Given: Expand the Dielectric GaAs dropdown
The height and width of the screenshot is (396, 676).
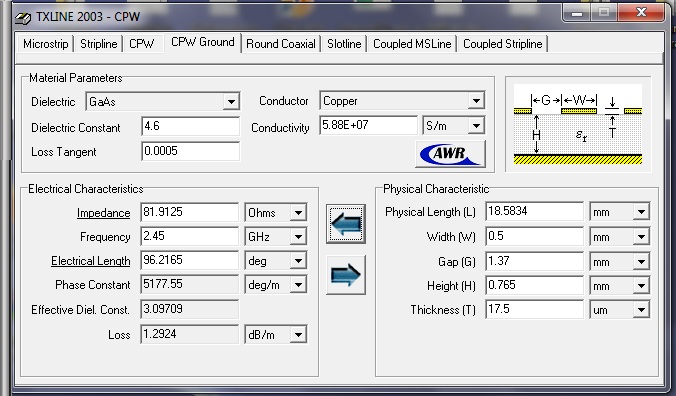Looking at the screenshot, I should 231,102.
